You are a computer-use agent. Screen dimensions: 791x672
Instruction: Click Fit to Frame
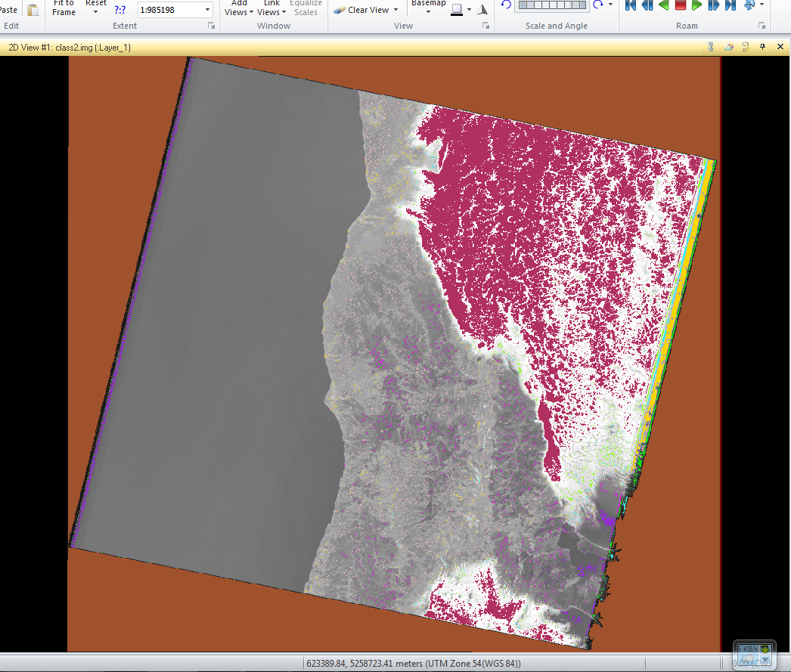coord(64,8)
